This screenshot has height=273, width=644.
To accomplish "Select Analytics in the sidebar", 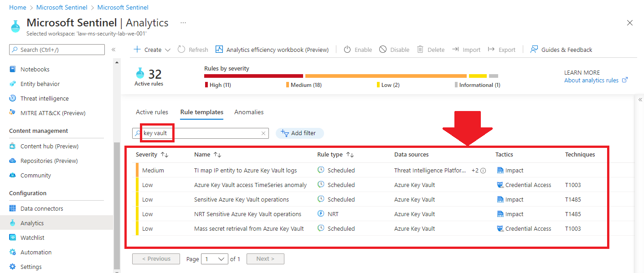I will [32, 223].
